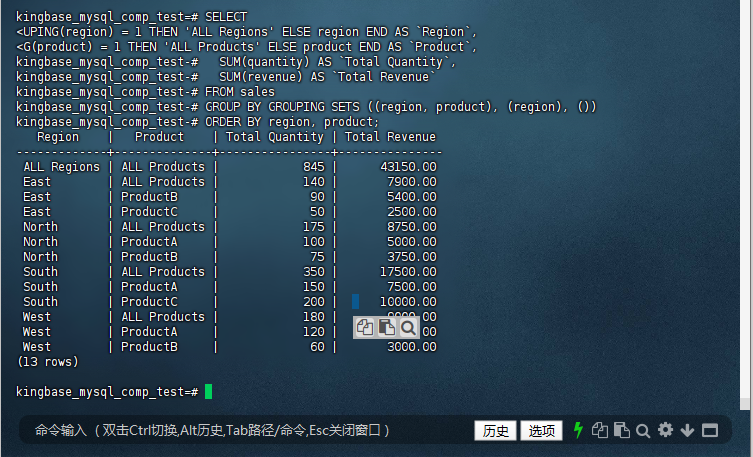Click the total quantity 845
This screenshot has width=753, height=457.
click(314, 167)
